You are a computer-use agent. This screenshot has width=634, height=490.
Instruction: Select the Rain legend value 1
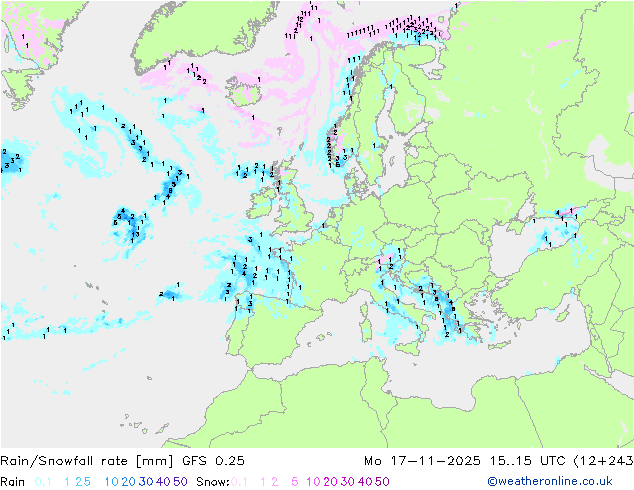coord(67,482)
